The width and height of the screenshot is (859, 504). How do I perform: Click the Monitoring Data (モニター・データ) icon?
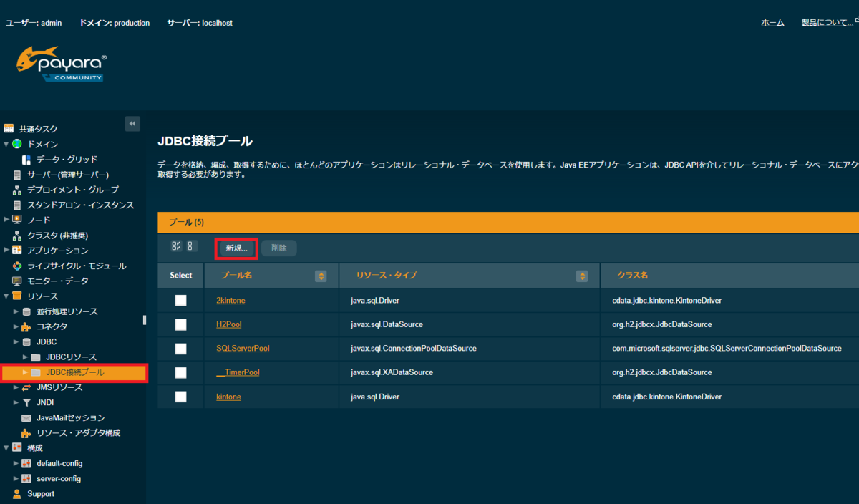[x=17, y=281]
